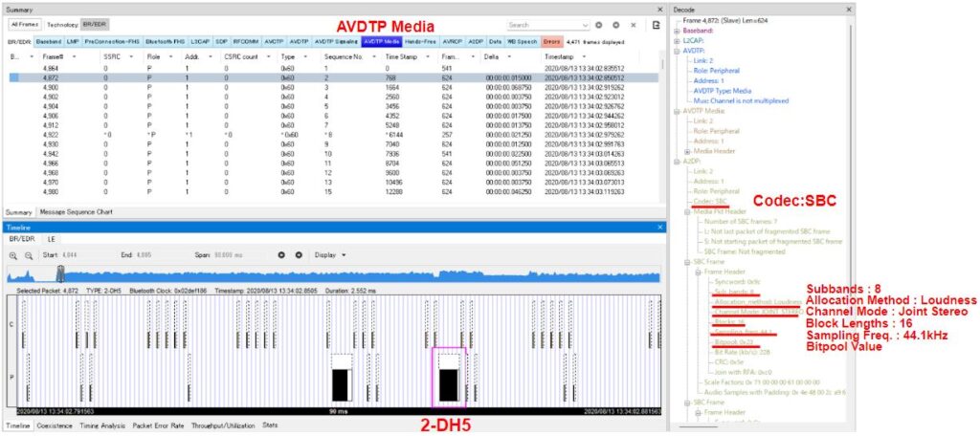Expand the Baseband node in Decode tree
Viewport: 980px width, 436px height.
click(678, 31)
